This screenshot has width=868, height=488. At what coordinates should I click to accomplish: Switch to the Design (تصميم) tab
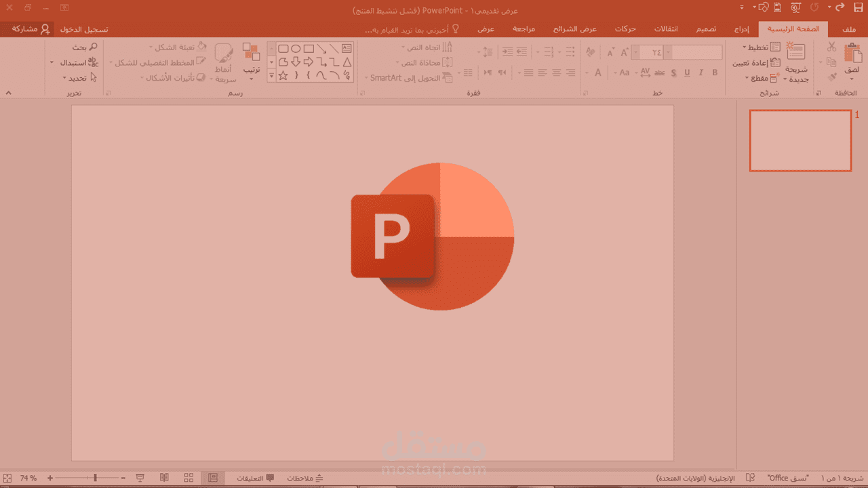[x=706, y=29]
